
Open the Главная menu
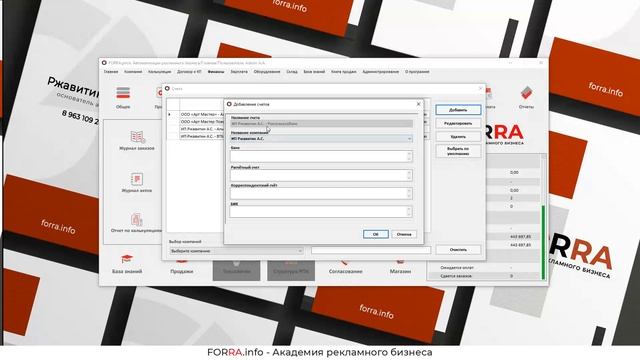pyautogui.click(x=111, y=72)
